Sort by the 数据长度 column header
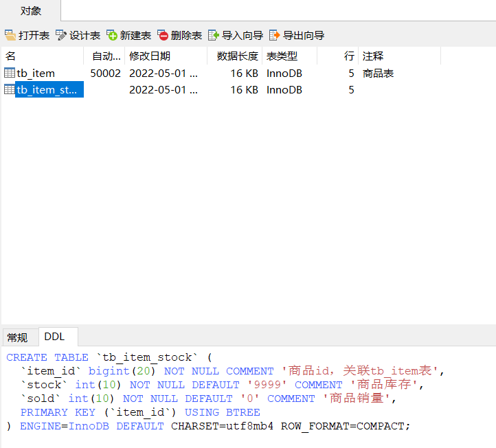The image size is (496, 448). (x=235, y=56)
